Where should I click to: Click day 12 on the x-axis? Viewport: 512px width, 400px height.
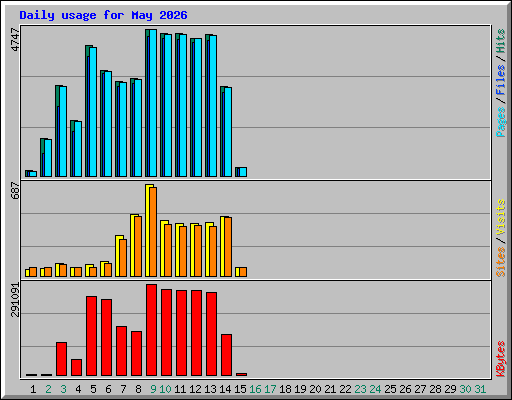tap(195, 389)
